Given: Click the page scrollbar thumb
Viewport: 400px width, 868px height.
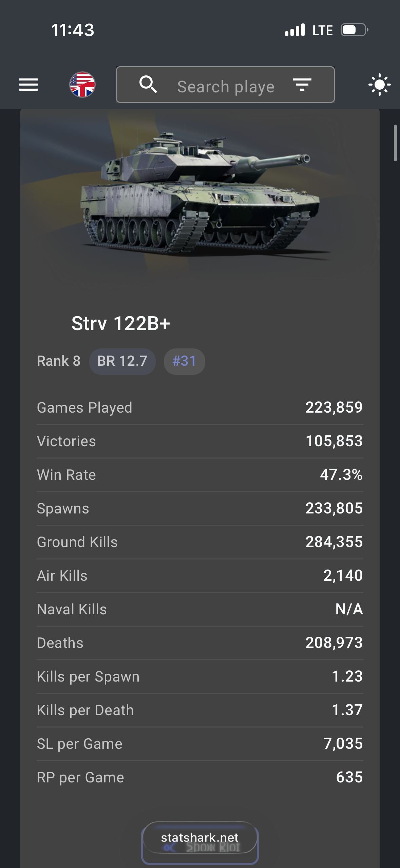Looking at the screenshot, I should (x=395, y=143).
